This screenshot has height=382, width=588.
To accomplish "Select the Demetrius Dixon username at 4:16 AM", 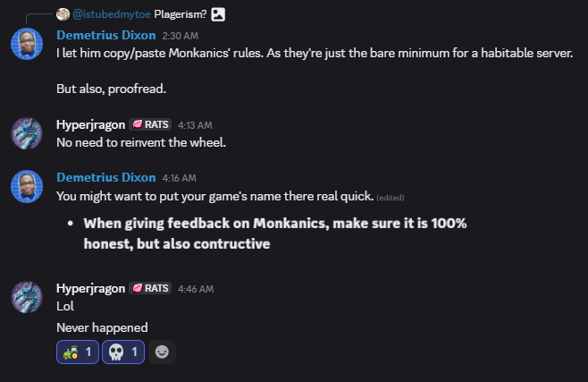I will click(x=105, y=177).
